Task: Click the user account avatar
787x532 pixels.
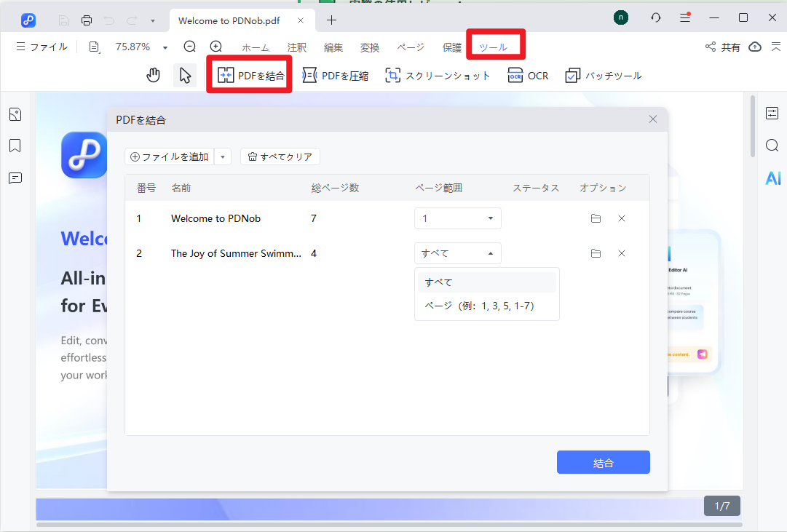Action: click(x=621, y=17)
